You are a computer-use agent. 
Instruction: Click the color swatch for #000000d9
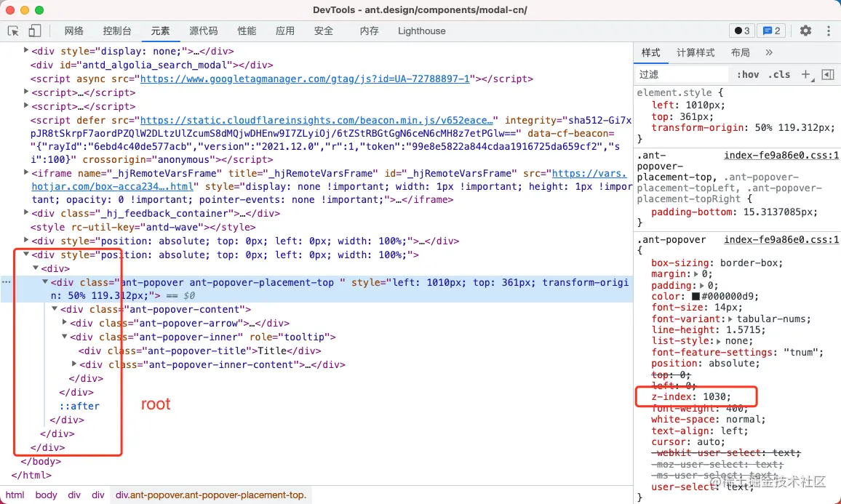point(695,297)
